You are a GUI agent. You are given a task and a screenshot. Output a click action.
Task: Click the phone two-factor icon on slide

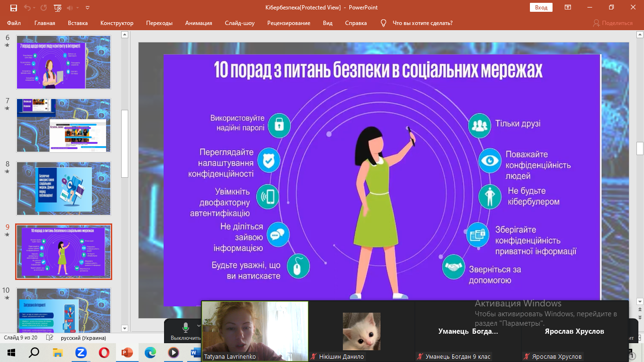[268, 196]
